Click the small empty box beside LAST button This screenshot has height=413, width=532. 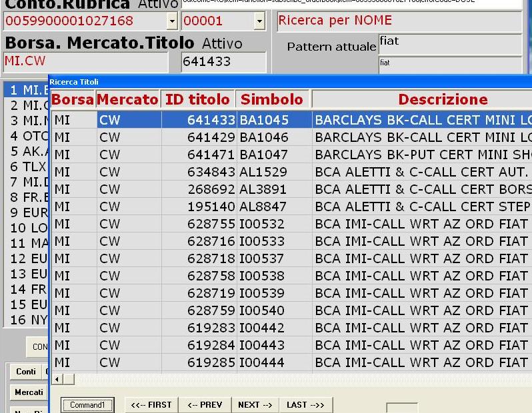402,408
